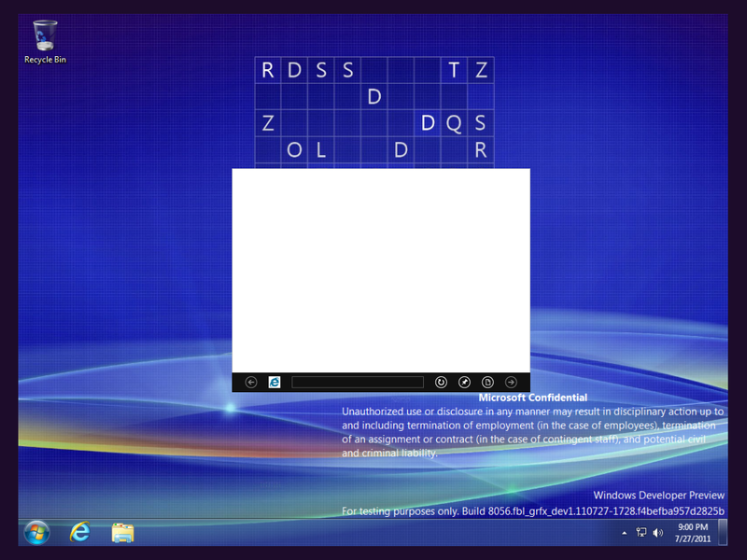747x560 pixels.
Task: Click the white browser page area
Action: 381,271
